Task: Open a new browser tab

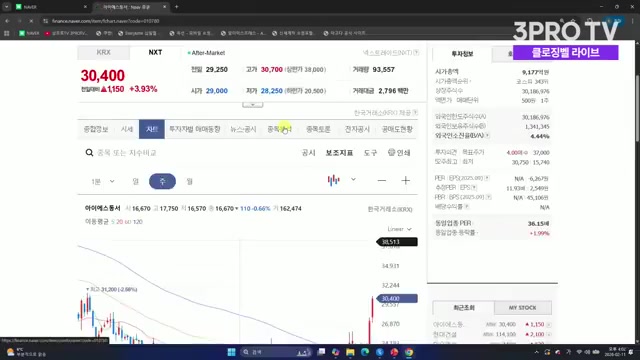Action: point(176,7)
